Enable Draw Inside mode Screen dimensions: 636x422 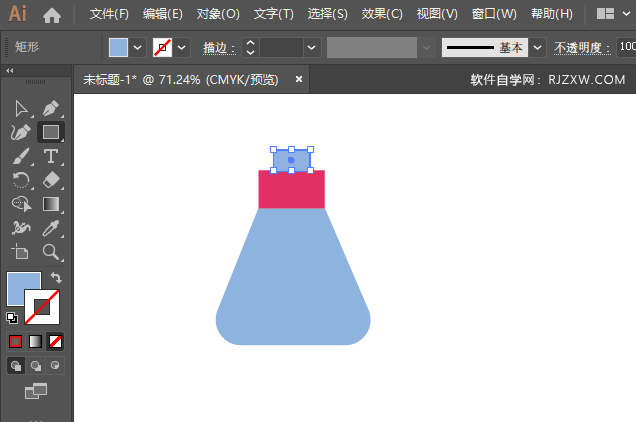[x=55, y=366]
